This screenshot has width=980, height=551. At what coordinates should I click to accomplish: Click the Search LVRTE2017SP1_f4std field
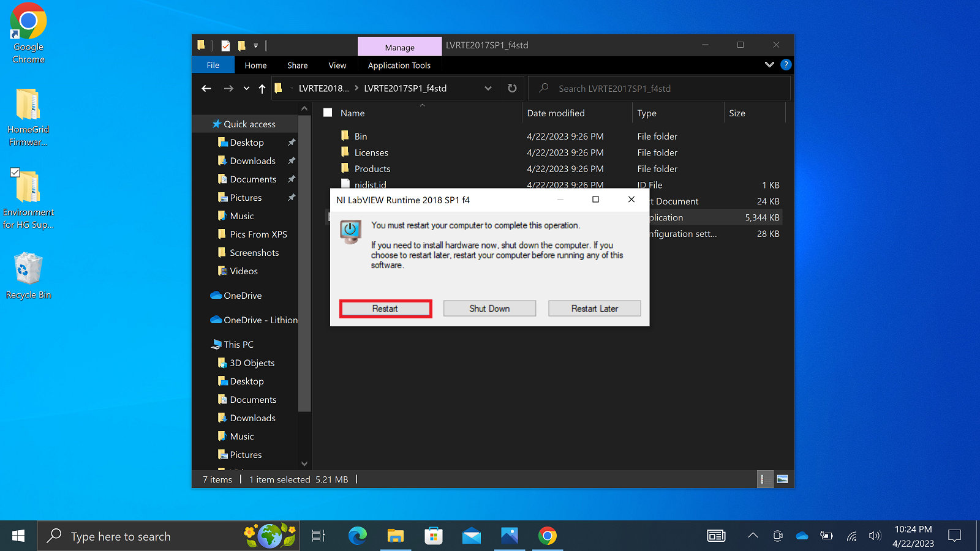[x=659, y=88]
